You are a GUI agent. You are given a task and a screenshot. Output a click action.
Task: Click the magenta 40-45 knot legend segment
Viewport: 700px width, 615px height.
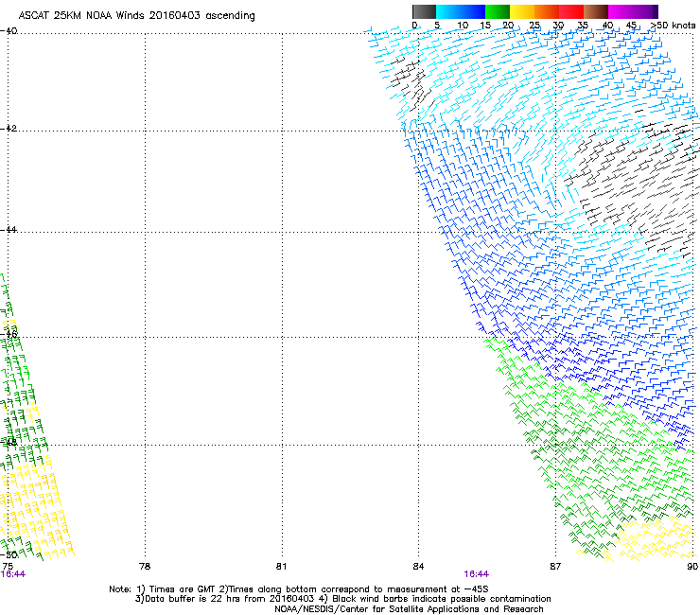tap(621, 11)
